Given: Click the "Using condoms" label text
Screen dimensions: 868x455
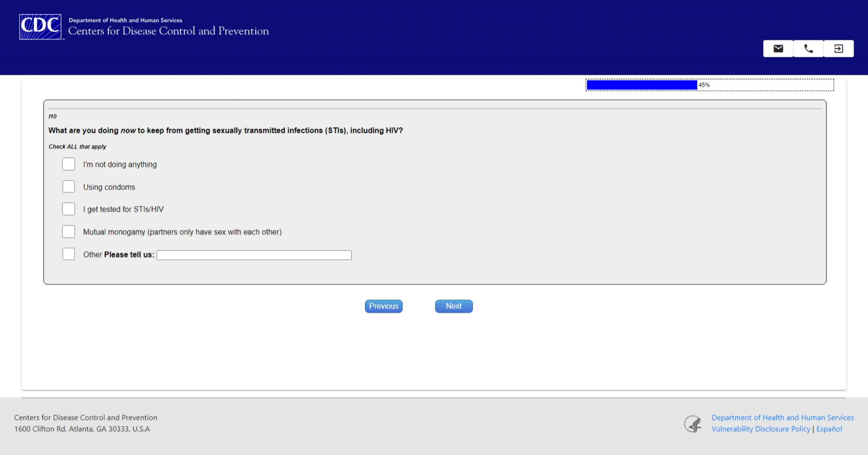Looking at the screenshot, I should [x=109, y=187].
